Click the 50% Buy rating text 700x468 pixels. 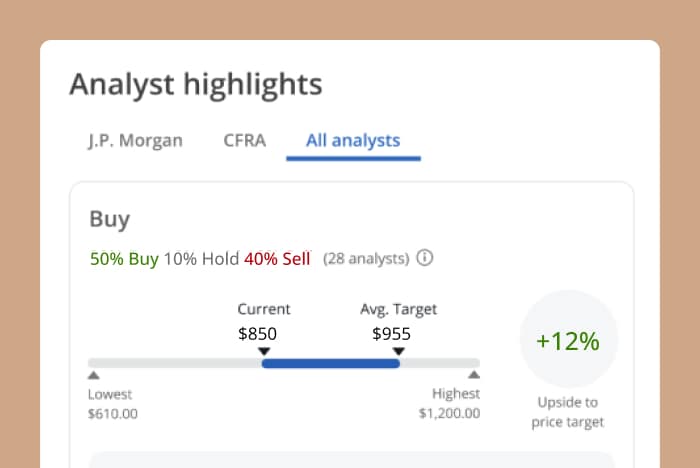[124, 259]
